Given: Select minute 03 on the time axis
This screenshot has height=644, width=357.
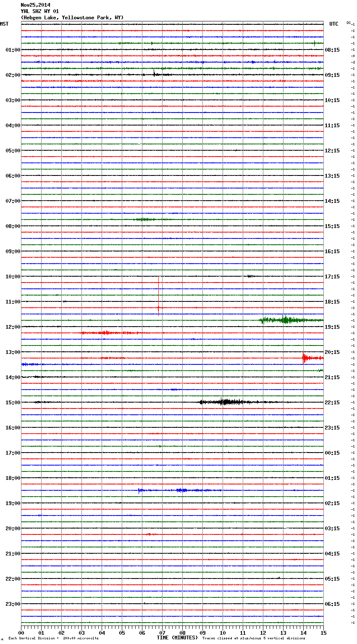Looking at the screenshot, I should point(81,633).
